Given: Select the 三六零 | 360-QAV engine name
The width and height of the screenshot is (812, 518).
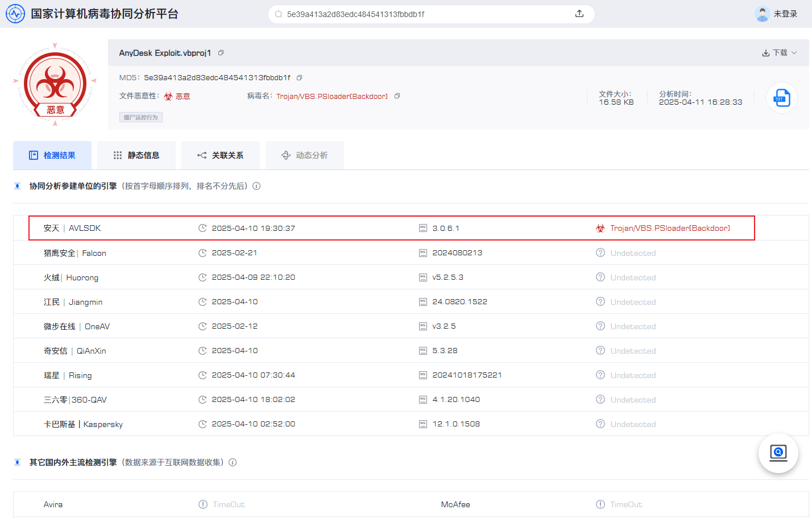Looking at the screenshot, I should pos(75,400).
